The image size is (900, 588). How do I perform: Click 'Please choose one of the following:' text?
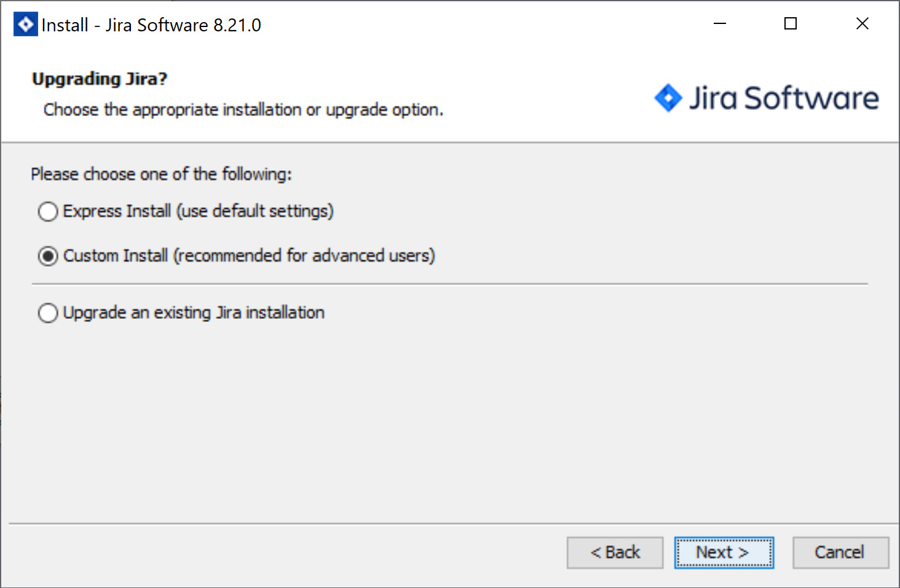pyautogui.click(x=161, y=174)
